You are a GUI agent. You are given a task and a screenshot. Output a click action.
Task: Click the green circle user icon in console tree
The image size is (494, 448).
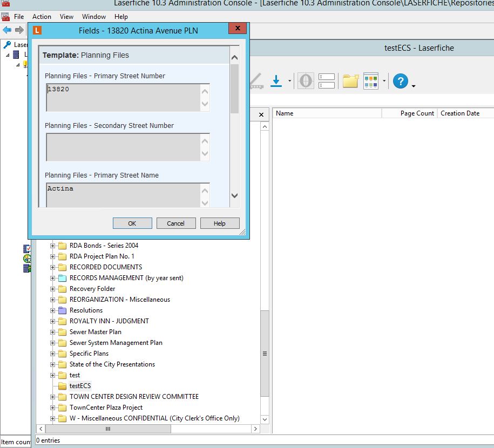pos(27,259)
